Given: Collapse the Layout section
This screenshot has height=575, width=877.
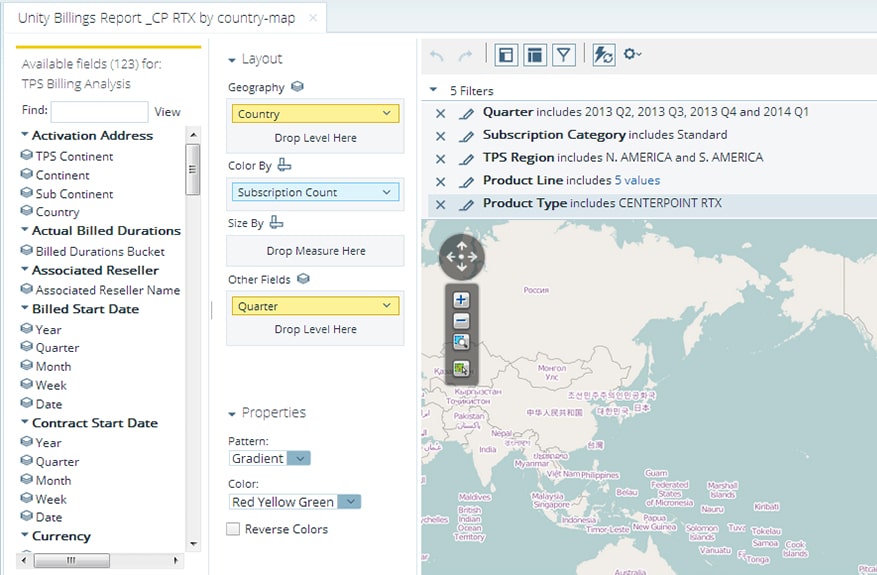Looking at the screenshot, I should pos(232,60).
